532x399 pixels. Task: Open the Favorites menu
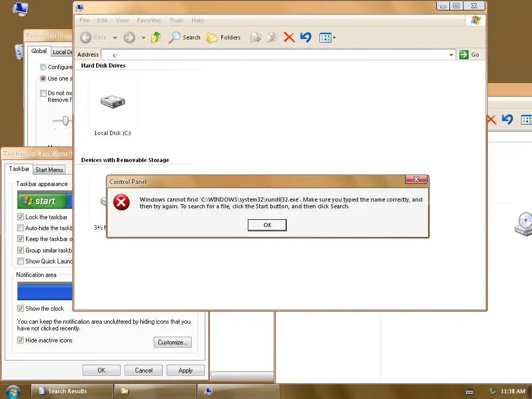click(149, 20)
